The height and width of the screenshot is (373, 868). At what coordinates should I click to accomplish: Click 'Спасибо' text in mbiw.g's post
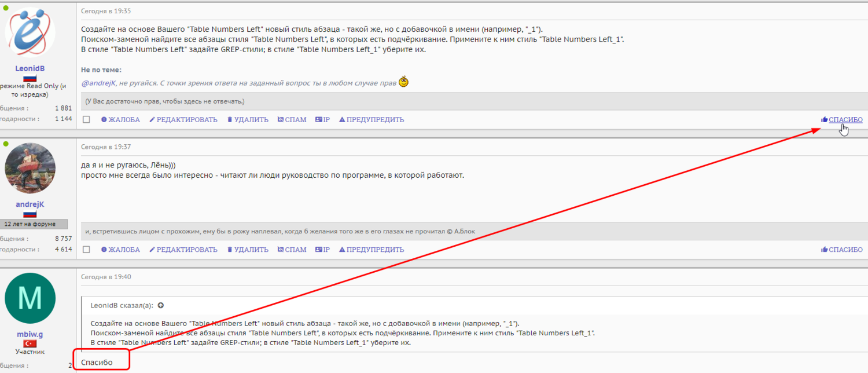(x=97, y=363)
